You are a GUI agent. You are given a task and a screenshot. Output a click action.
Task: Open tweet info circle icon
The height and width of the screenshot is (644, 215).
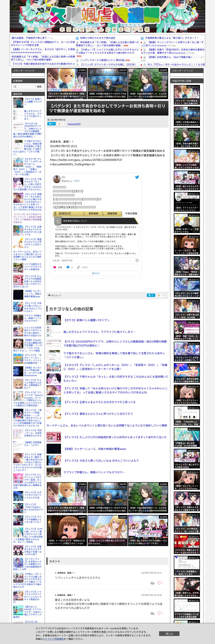137,260
